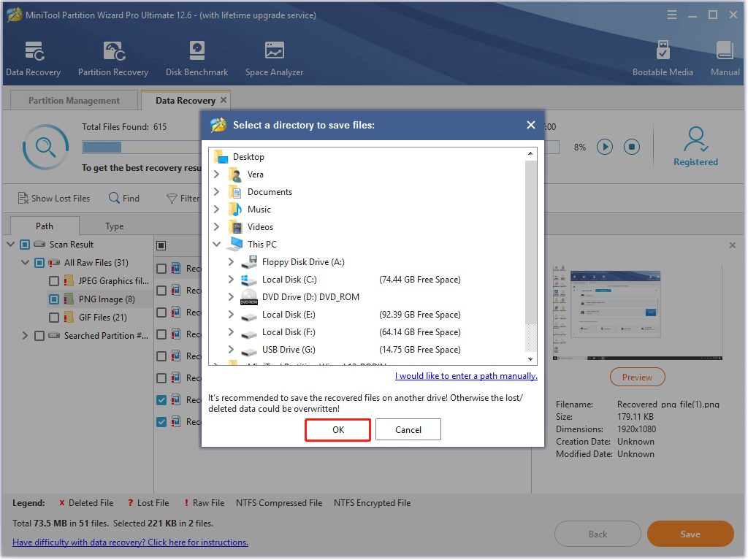The width and height of the screenshot is (748, 560).
Task: Toggle the All Raw Files (31) checkbox
Action: (39, 263)
